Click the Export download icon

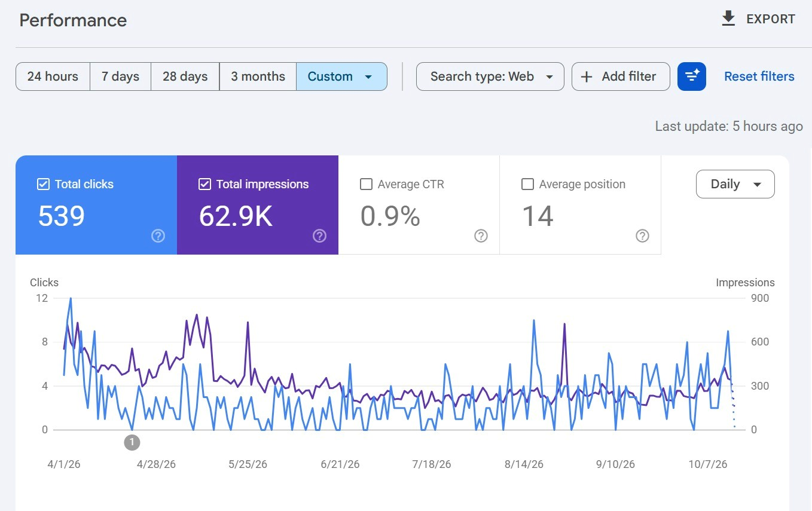point(728,19)
